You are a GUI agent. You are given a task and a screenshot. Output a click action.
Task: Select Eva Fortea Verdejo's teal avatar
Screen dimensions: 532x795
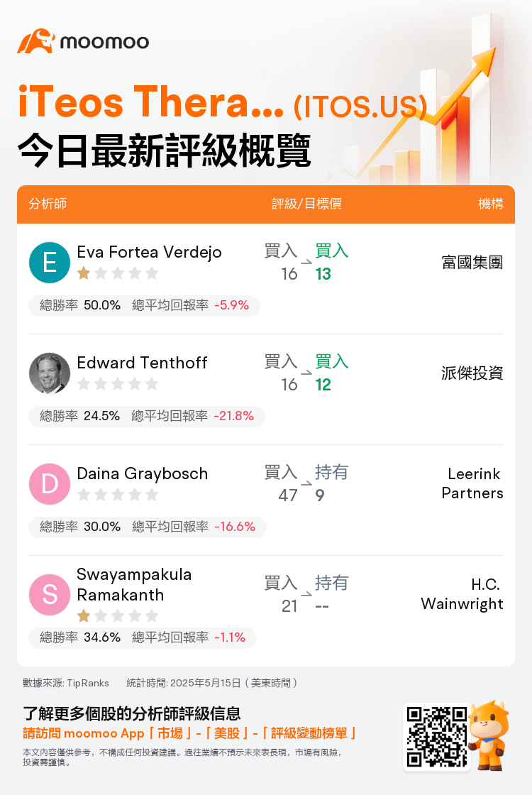tap(50, 263)
